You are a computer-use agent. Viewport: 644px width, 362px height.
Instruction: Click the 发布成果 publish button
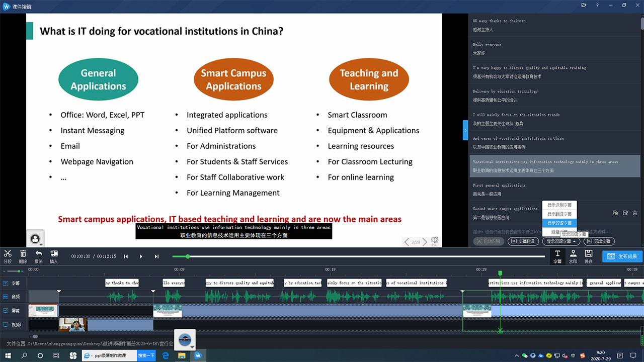[622, 256]
